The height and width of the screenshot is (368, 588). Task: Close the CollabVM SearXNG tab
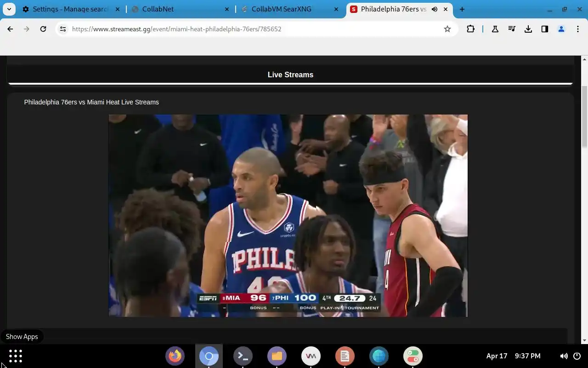point(337,9)
